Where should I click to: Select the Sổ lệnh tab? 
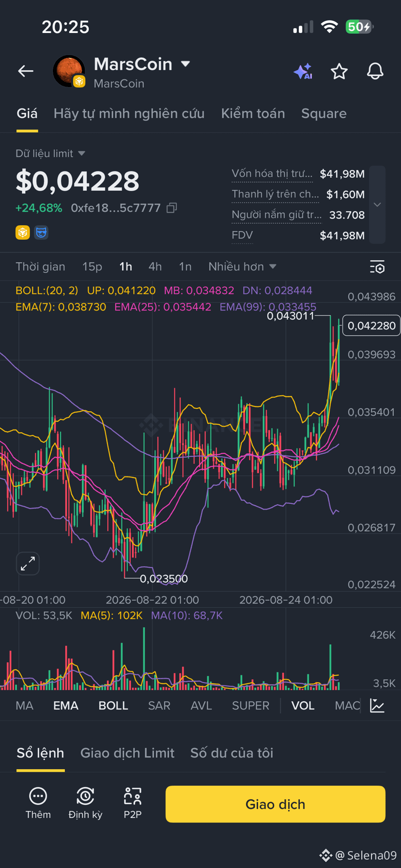pos(40,753)
